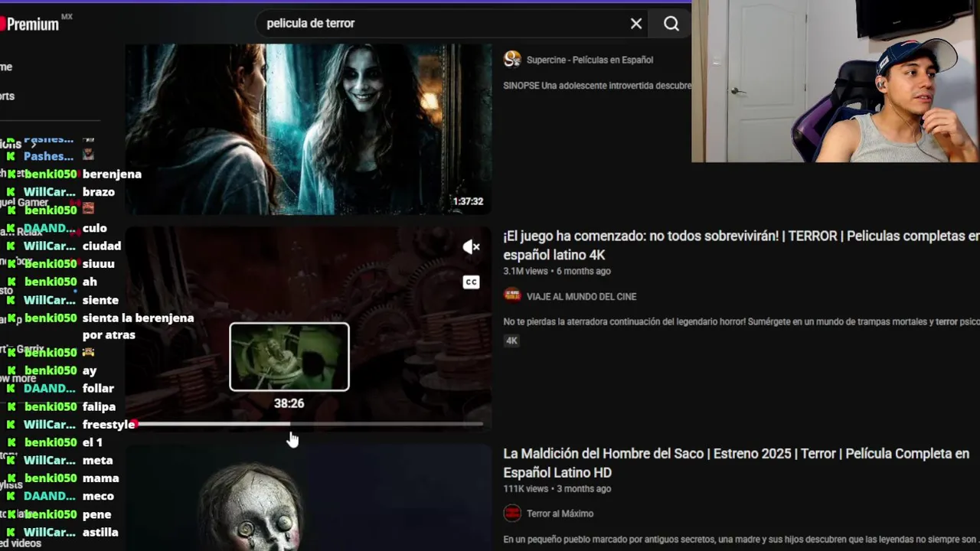Click the red playhead dot on preview
The height and width of the screenshot is (551, 980).
(x=133, y=423)
